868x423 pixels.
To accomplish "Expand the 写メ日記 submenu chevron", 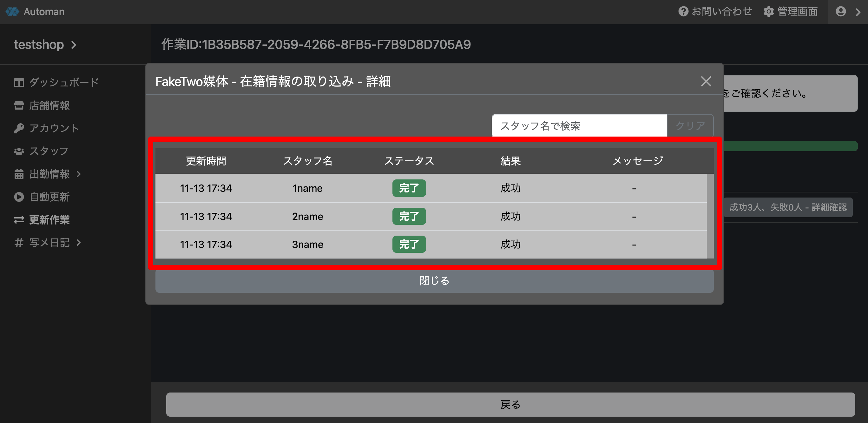I will tap(79, 243).
